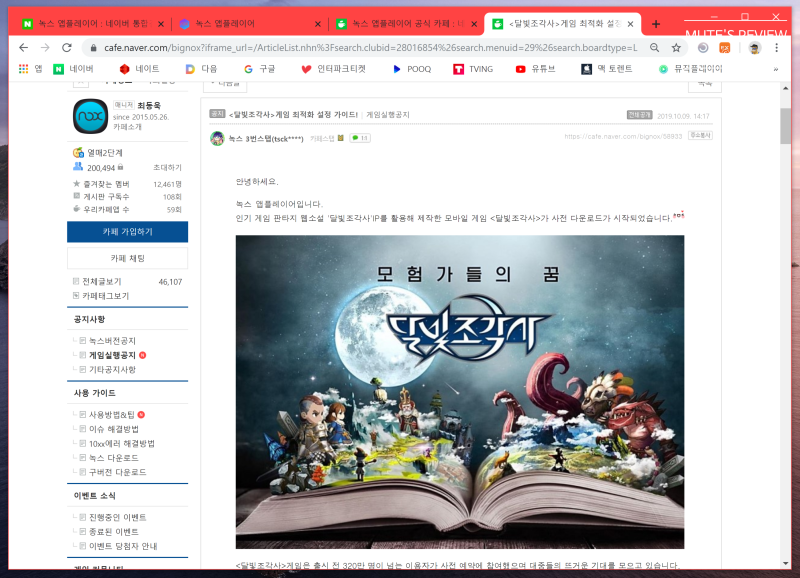
Task: Switch to the 네이버 통합 search tab
Action: coord(92,24)
